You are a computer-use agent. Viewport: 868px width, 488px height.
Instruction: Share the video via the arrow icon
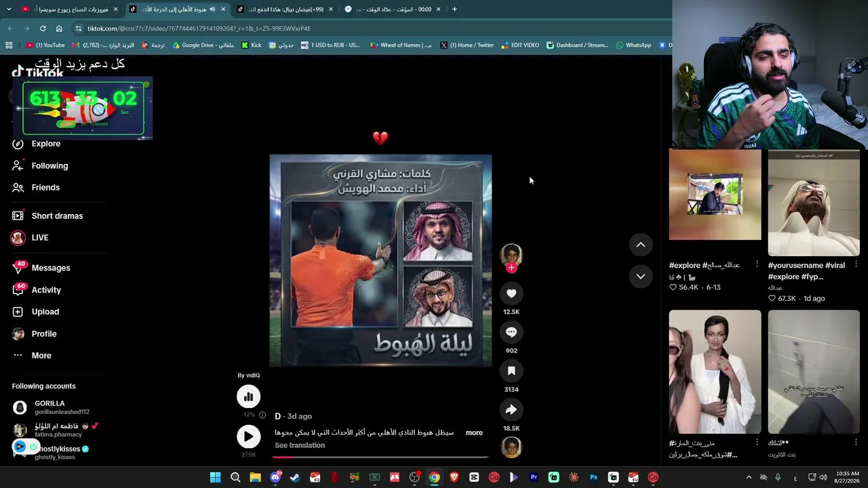point(511,409)
